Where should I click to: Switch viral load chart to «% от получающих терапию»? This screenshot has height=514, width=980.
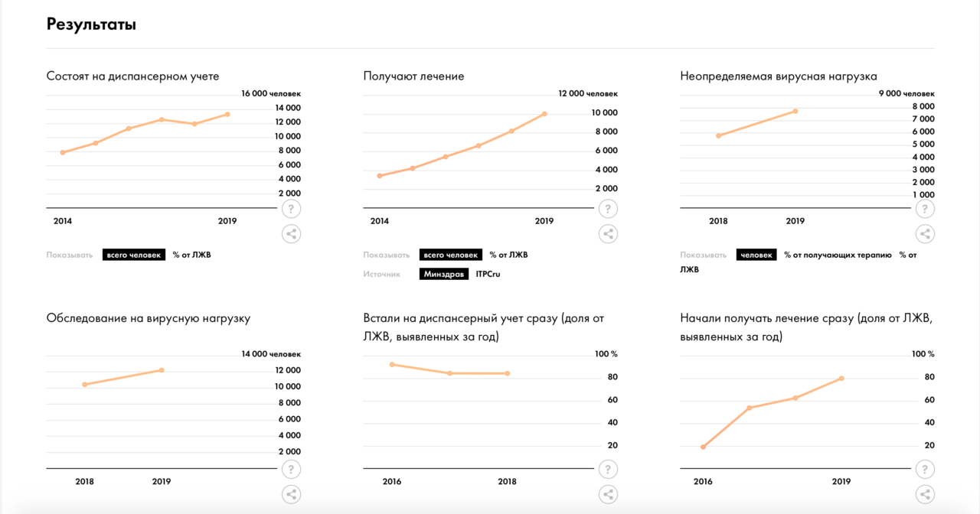838,255
